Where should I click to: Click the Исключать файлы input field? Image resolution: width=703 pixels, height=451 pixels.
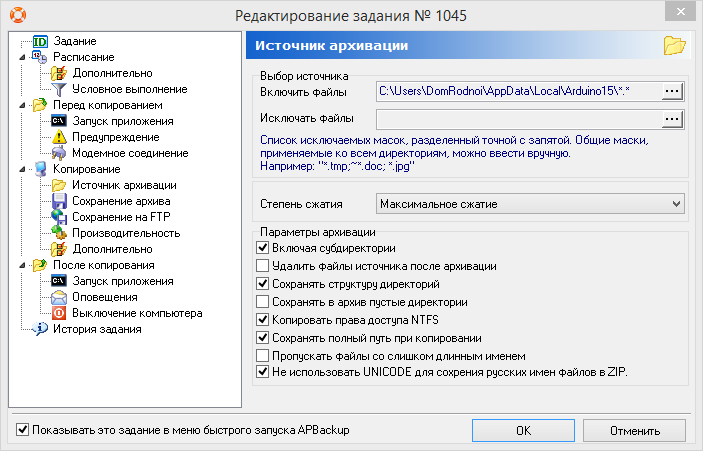point(517,119)
